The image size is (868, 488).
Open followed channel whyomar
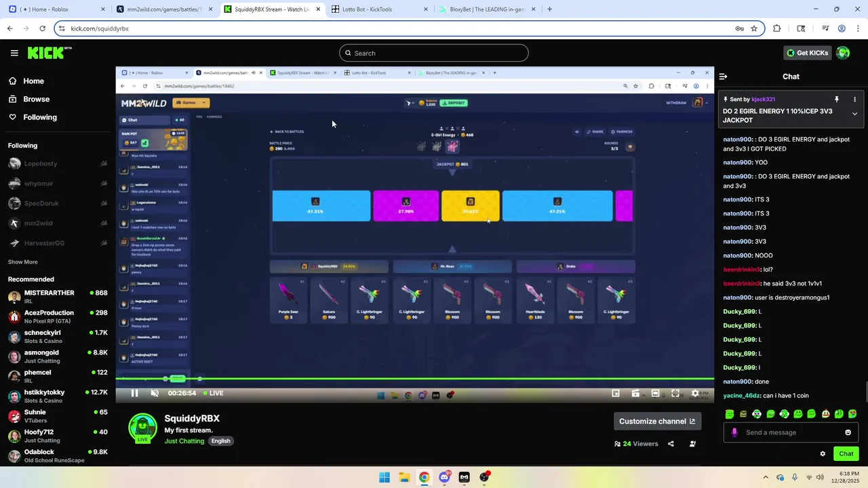point(58,184)
